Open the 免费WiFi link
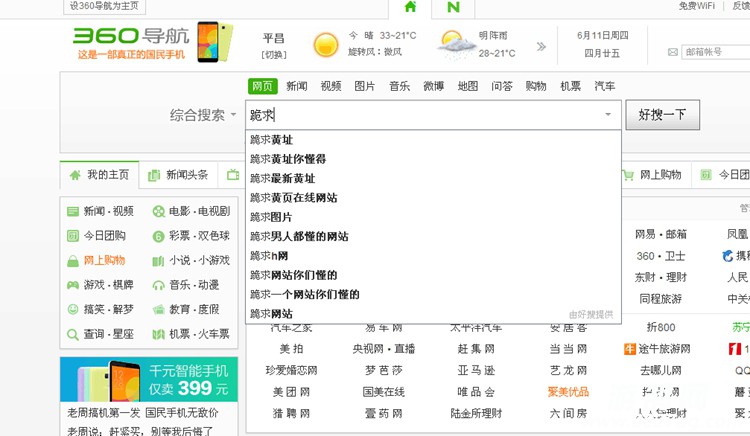This screenshot has width=750, height=436. pos(696,6)
